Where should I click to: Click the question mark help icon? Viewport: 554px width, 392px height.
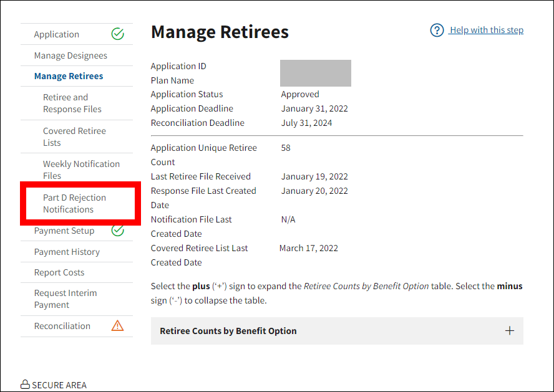click(437, 31)
